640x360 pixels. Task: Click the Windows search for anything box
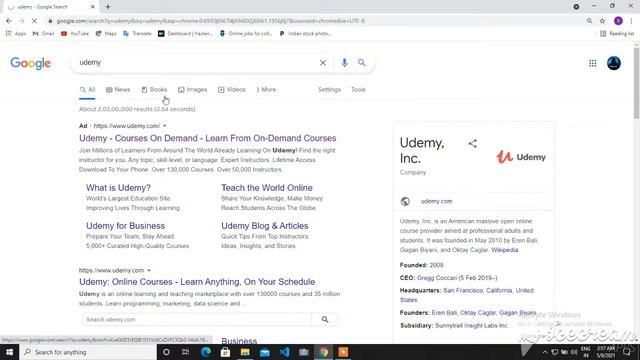(88, 352)
